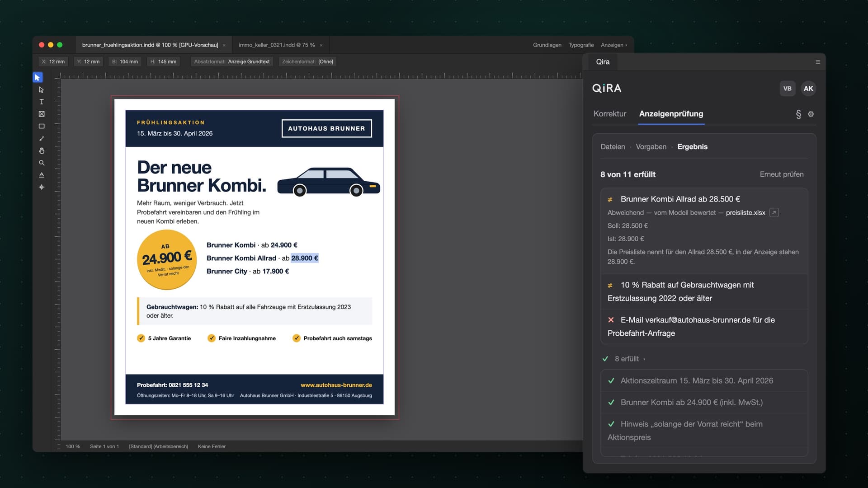This screenshot has width=868, height=488.
Task: Click the X position field
Action: pos(53,62)
